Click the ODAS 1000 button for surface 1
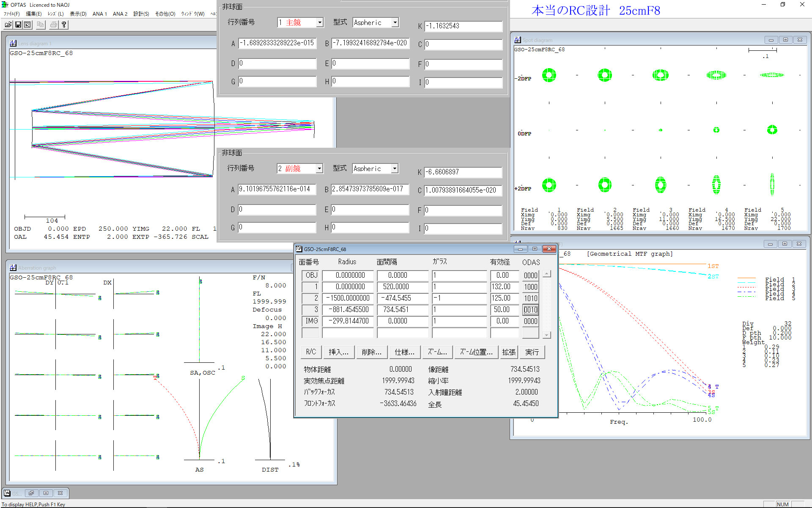The width and height of the screenshot is (812, 508). pyautogui.click(x=530, y=287)
